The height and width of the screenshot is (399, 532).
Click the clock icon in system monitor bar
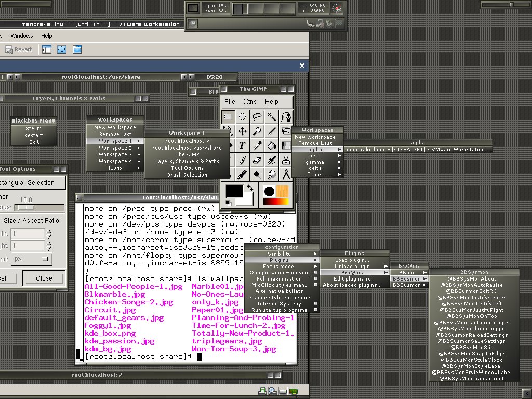(337, 8)
